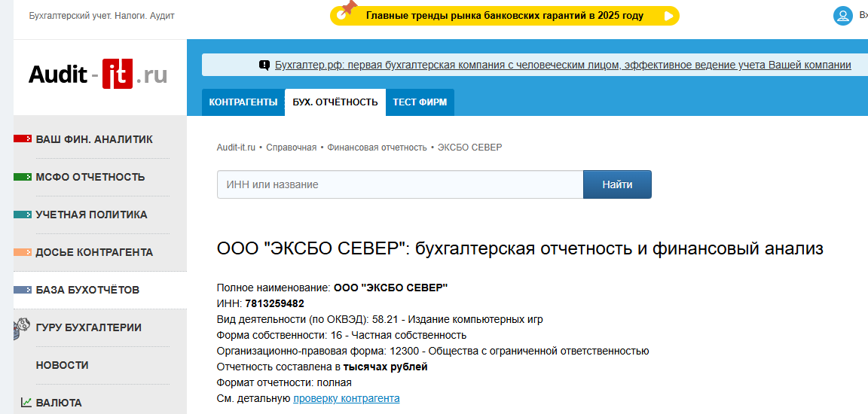
Task: Click the Бухгалтерский учет. Налоги. Аудит tagline
Action: (x=102, y=16)
